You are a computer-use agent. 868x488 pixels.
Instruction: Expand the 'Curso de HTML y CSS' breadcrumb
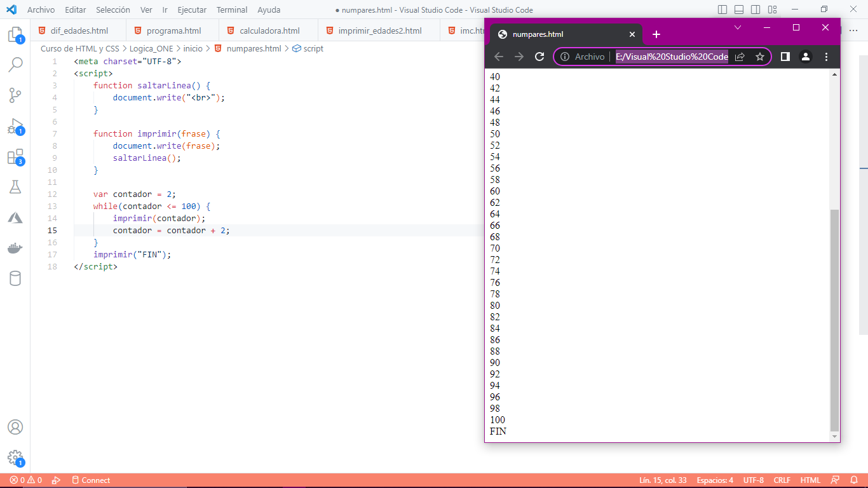click(80, 48)
